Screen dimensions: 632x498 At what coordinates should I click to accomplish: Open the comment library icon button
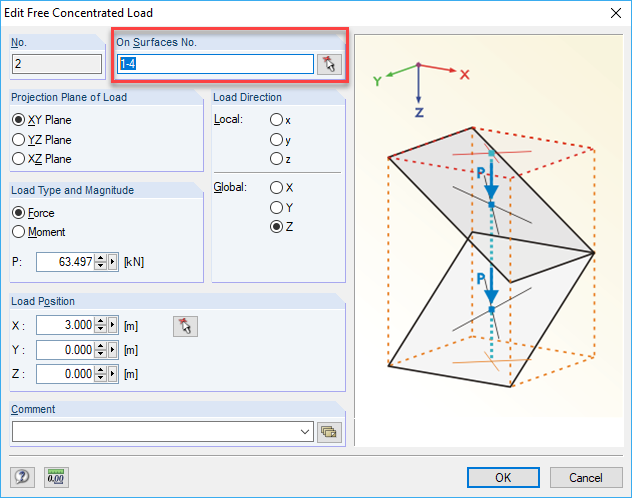pyautogui.click(x=329, y=432)
